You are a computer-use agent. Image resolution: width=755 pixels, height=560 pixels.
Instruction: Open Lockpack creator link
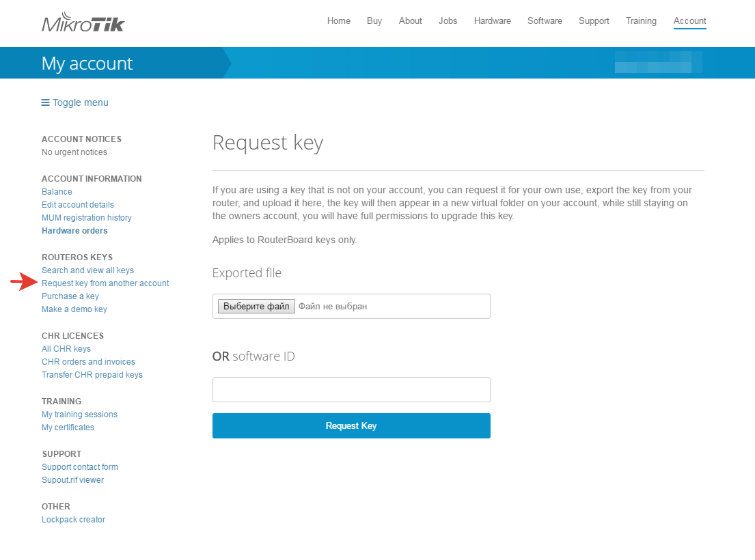click(73, 520)
